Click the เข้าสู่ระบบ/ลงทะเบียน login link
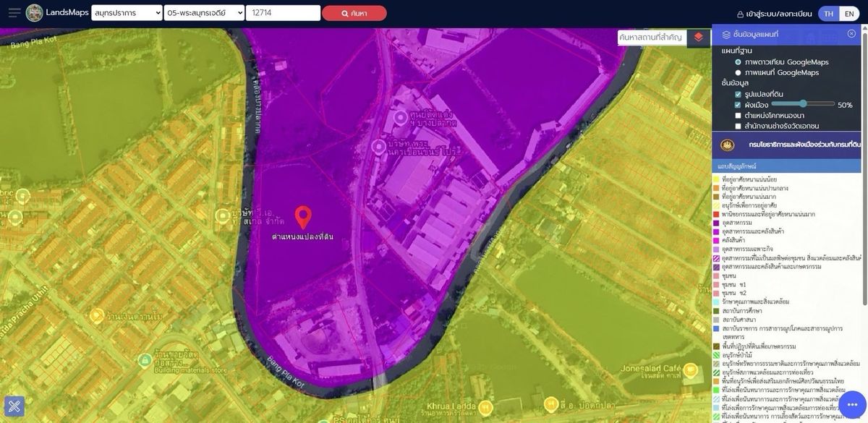The image size is (868, 423). pos(775,14)
